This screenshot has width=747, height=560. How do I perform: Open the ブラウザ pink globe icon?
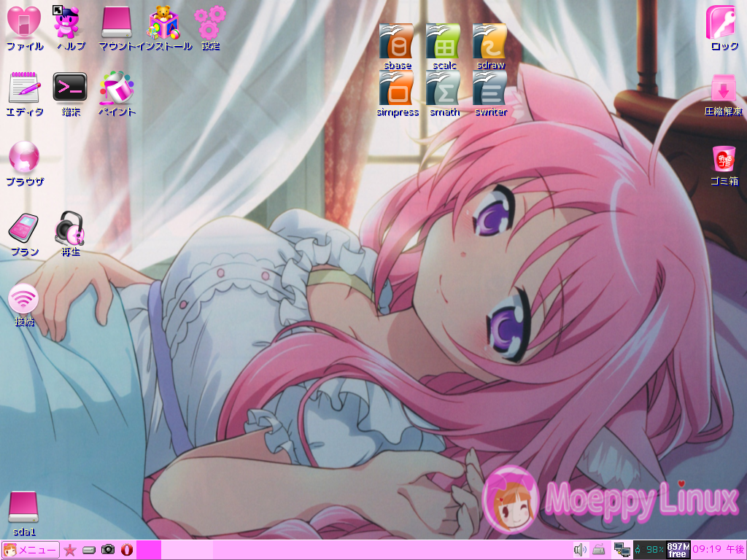pos(24,156)
